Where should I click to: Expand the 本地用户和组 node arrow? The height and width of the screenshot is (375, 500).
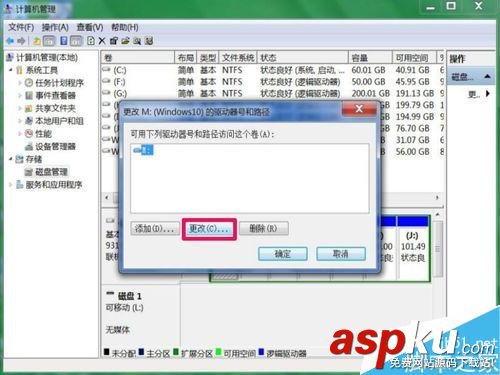point(20,121)
